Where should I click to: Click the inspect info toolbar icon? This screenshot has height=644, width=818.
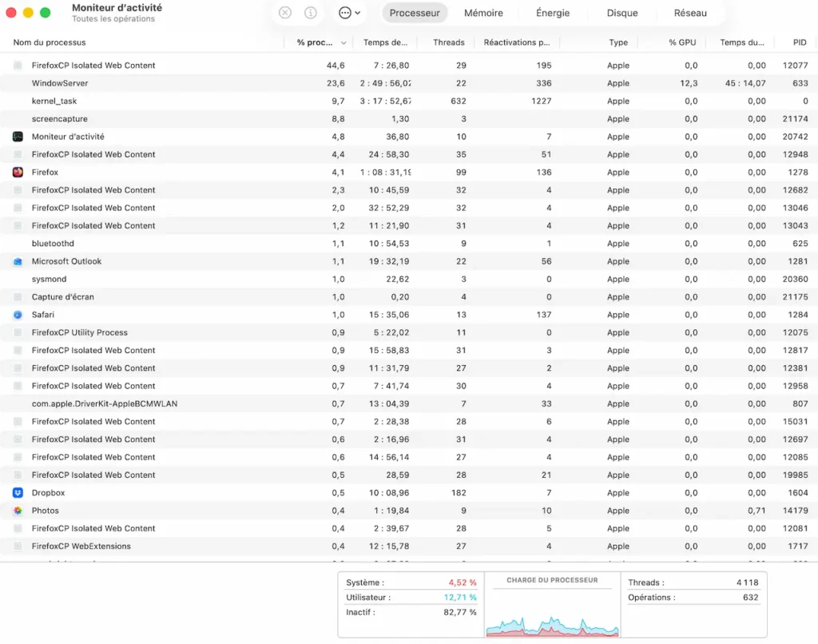[310, 12]
